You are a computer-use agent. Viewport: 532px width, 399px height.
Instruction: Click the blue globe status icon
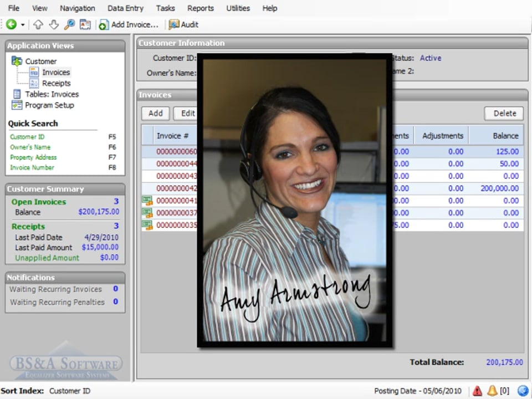[x=523, y=391]
